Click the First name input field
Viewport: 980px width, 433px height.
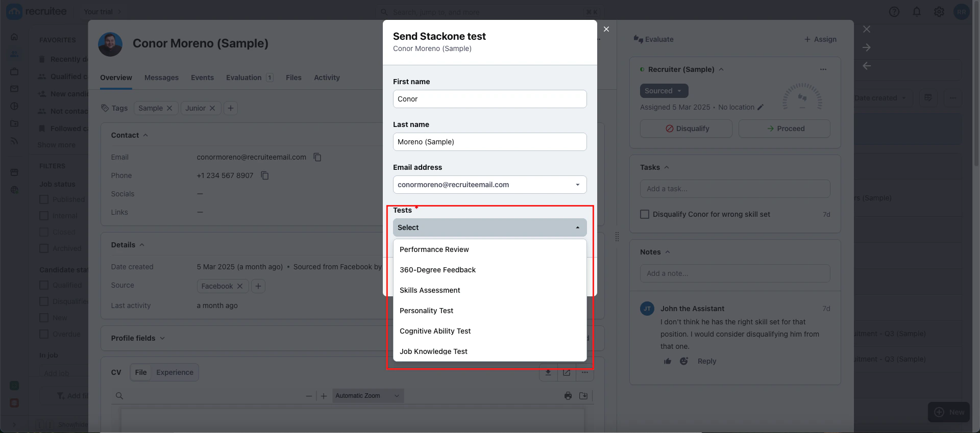click(x=489, y=99)
